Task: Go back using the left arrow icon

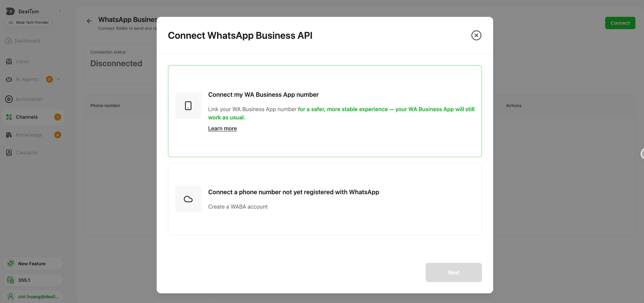Action: coord(89,21)
